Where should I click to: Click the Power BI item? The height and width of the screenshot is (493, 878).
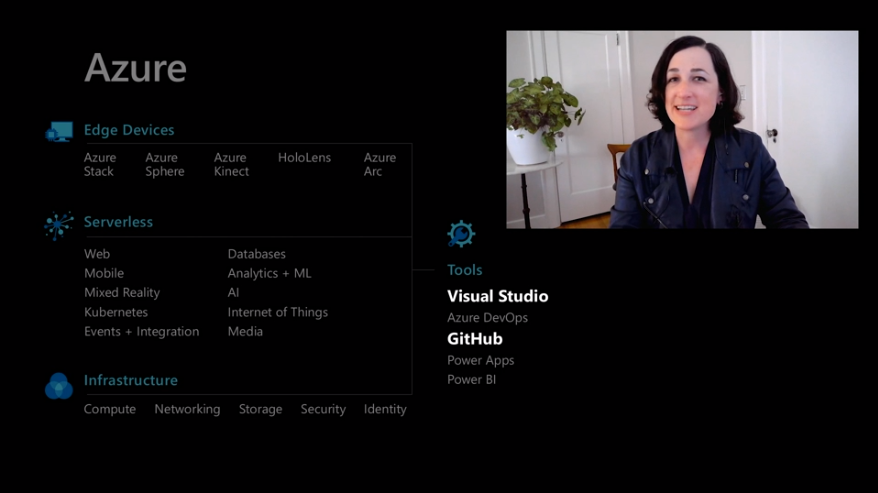click(471, 379)
